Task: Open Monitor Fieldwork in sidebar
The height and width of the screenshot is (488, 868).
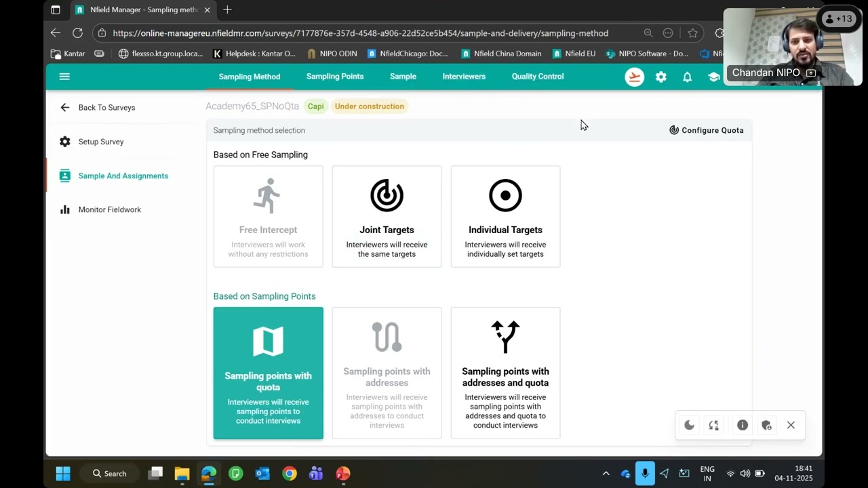Action: (110, 209)
